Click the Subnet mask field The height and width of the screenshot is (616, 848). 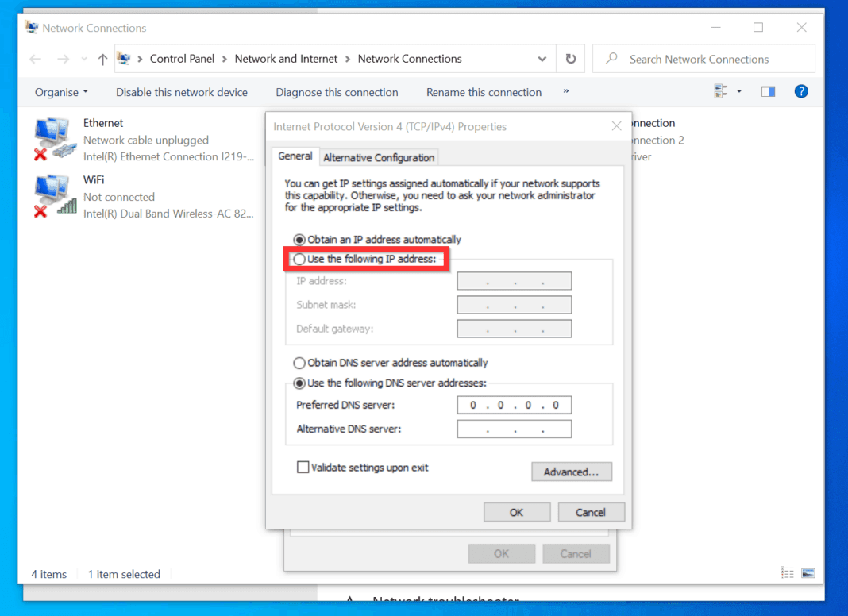coord(514,305)
